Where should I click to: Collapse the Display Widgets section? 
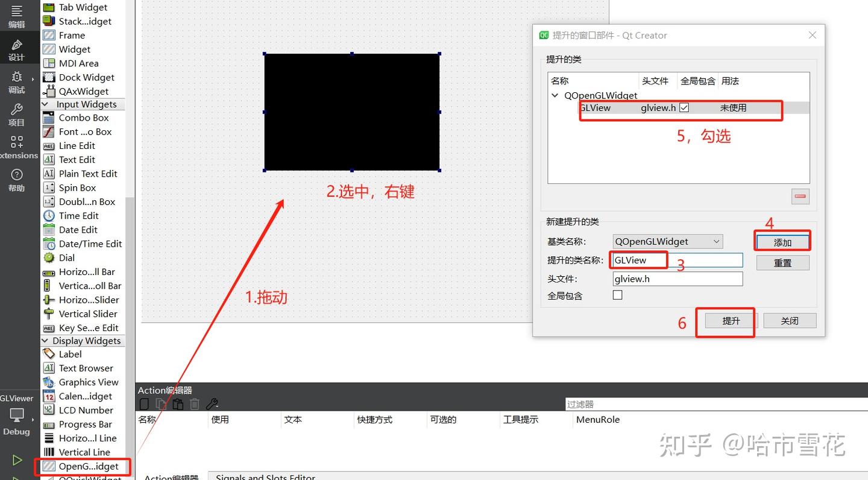[46, 340]
